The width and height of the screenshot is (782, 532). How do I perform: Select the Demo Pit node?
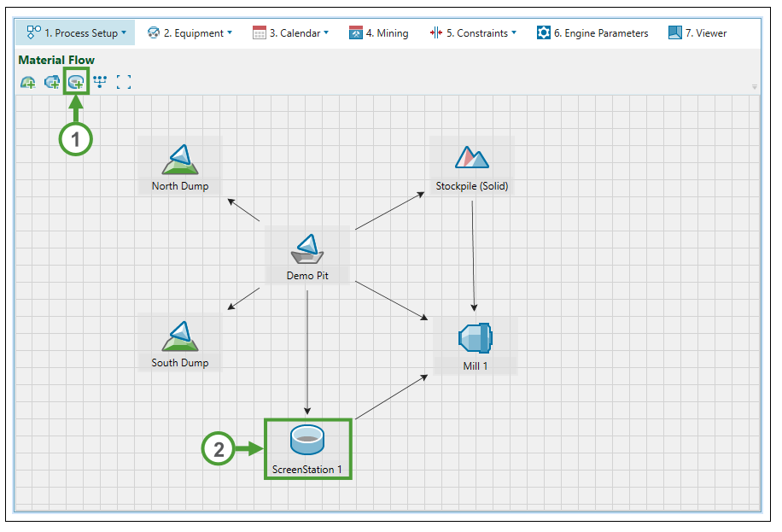(x=307, y=255)
